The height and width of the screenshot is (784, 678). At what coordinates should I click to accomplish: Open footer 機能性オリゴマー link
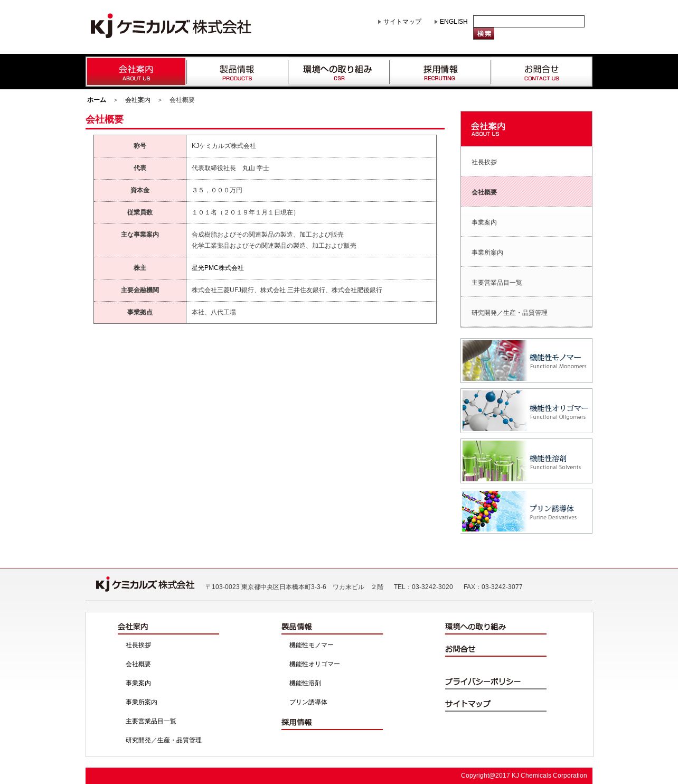click(315, 664)
